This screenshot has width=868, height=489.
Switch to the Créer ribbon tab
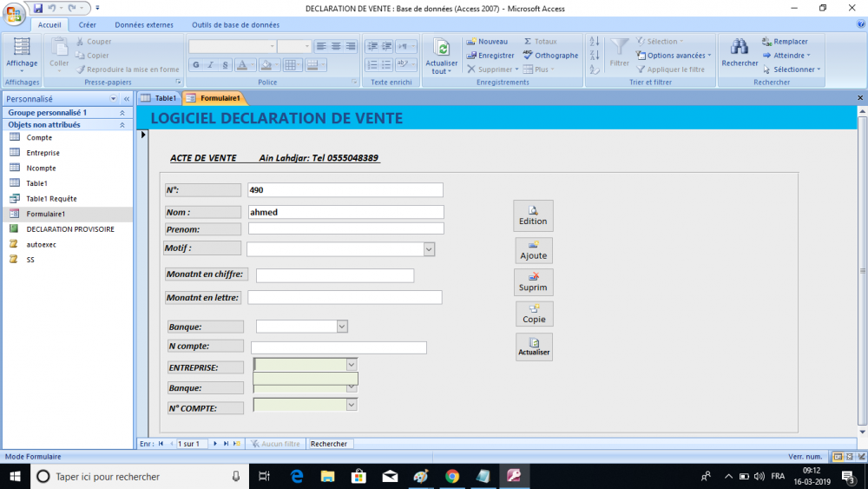[x=87, y=25]
